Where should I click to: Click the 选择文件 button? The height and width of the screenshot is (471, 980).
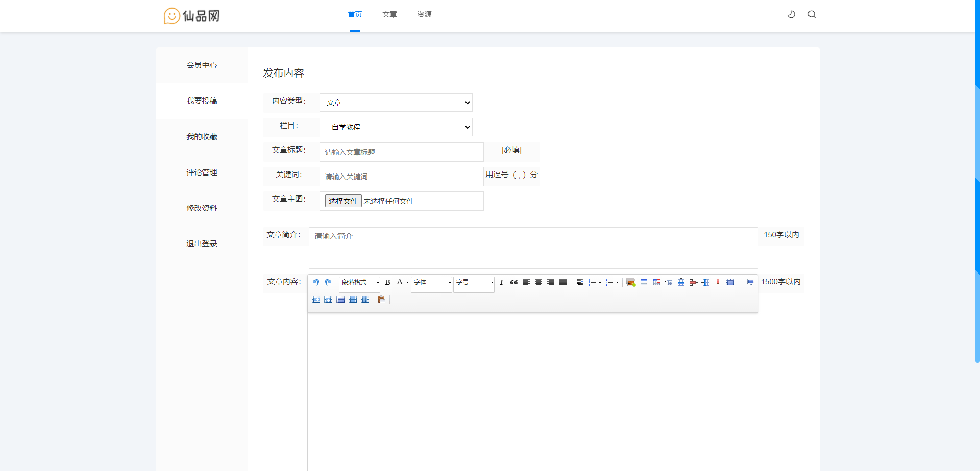(x=343, y=201)
